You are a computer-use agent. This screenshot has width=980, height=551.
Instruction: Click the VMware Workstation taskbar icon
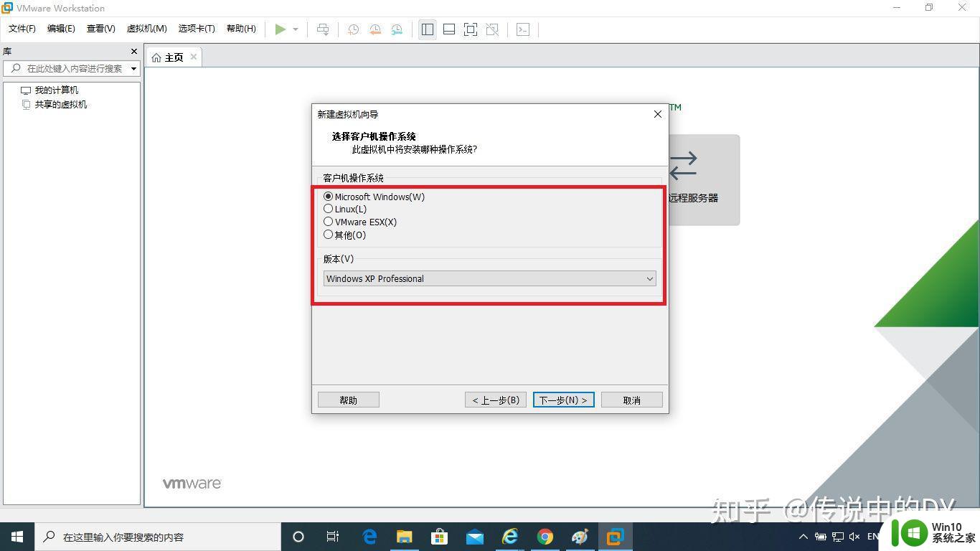point(615,537)
